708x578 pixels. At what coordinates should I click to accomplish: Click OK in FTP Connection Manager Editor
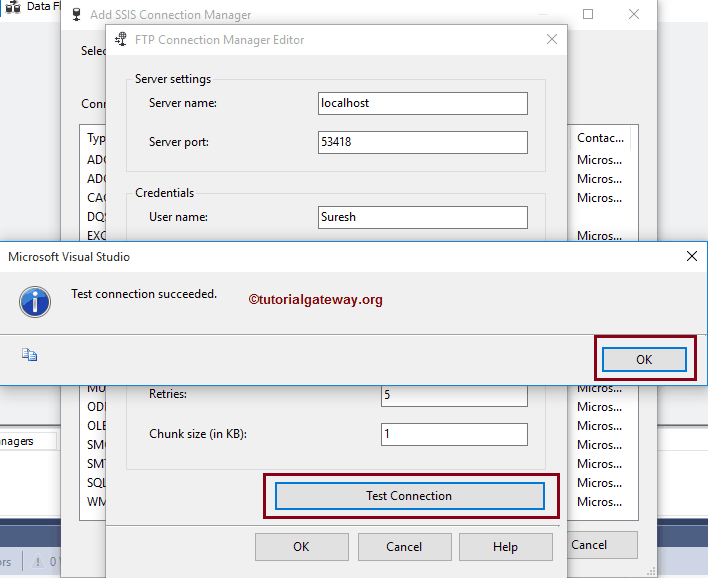[x=301, y=547]
